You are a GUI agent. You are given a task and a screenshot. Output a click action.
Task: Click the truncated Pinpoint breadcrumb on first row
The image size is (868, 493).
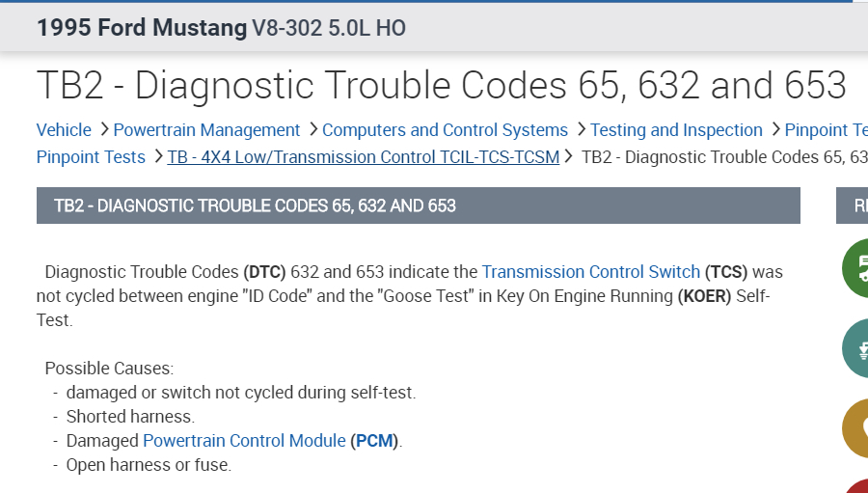[826, 130]
